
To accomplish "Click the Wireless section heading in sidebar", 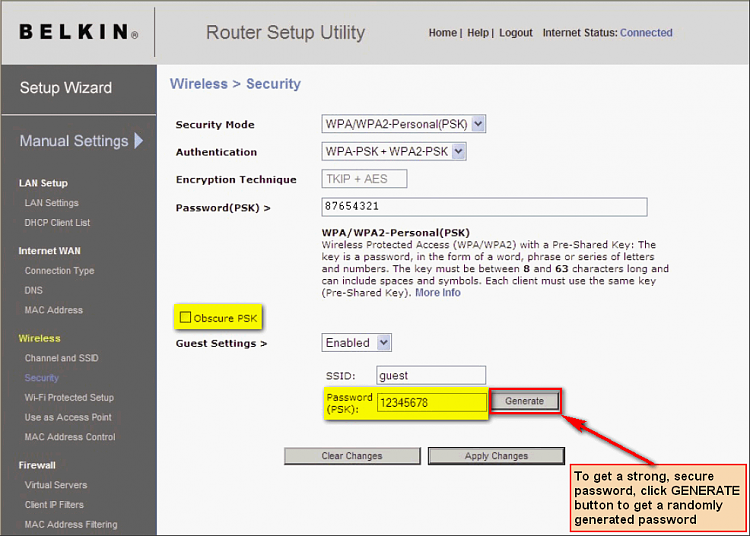I will click(x=39, y=339).
